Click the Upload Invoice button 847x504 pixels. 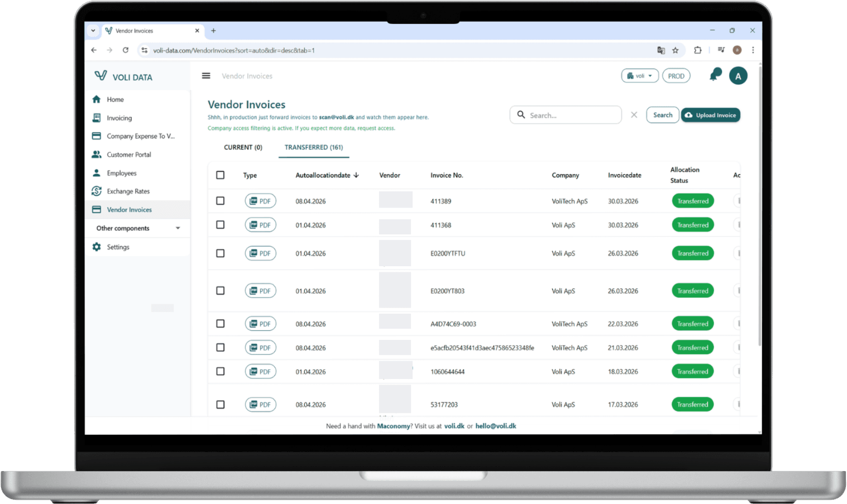tap(710, 115)
